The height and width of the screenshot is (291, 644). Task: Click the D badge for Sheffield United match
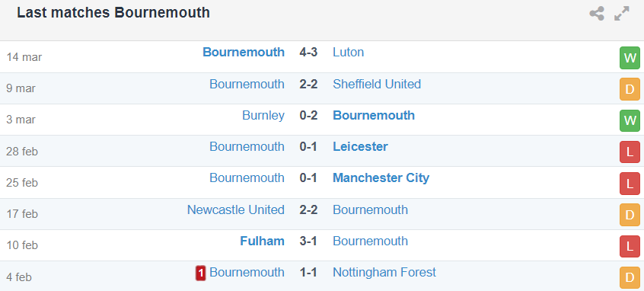coord(630,90)
